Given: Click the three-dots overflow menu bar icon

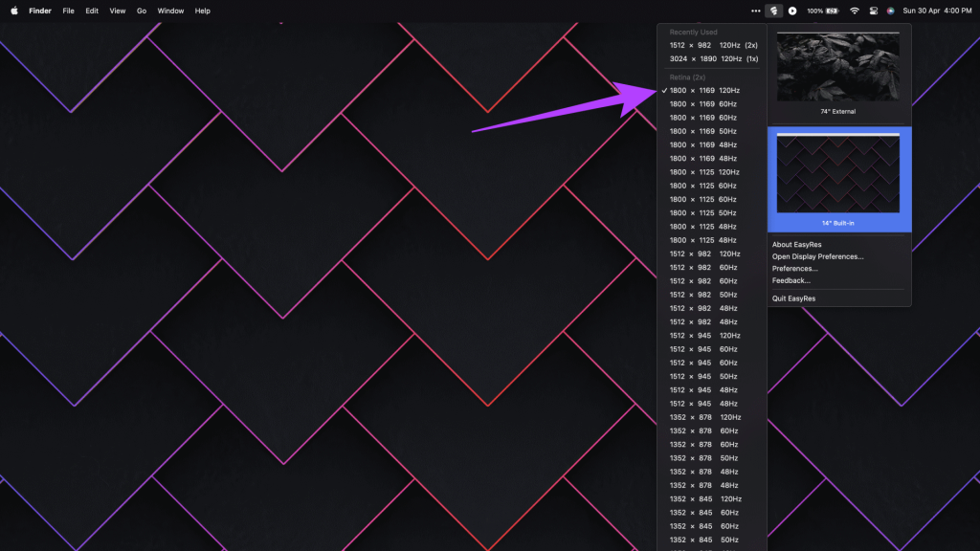Looking at the screenshot, I should 756,11.
